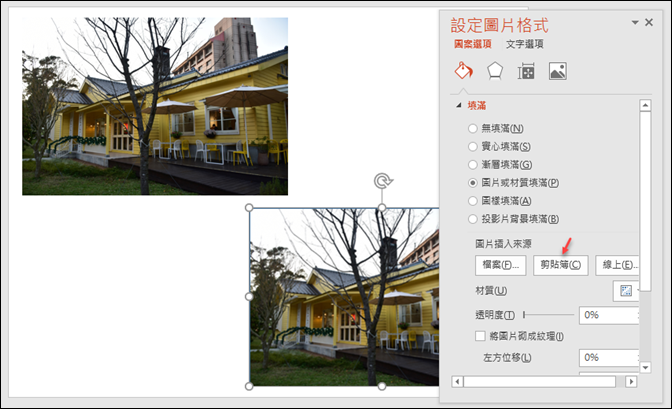The height and width of the screenshot is (409, 672).
Task: Close the 設定圖片格式 pane
Action: (649, 22)
